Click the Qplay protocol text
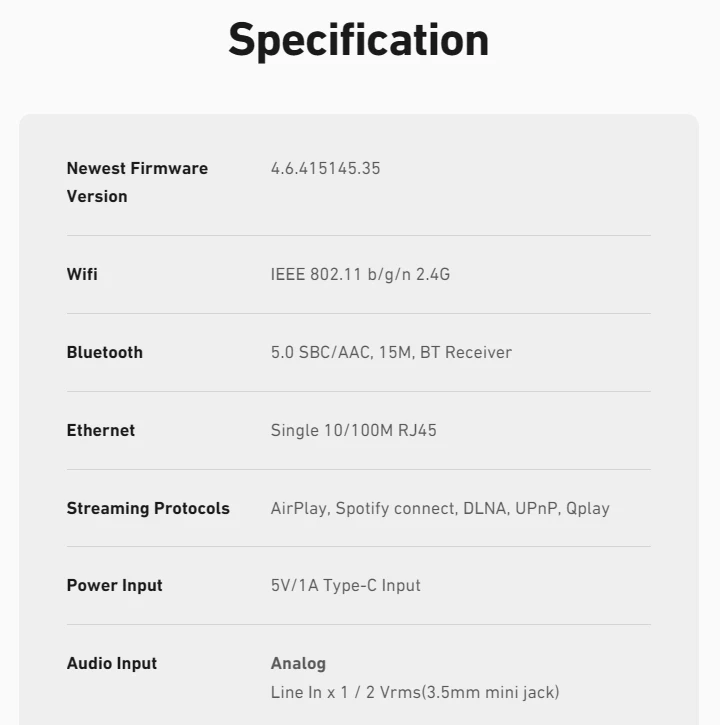720x725 pixels. point(588,509)
